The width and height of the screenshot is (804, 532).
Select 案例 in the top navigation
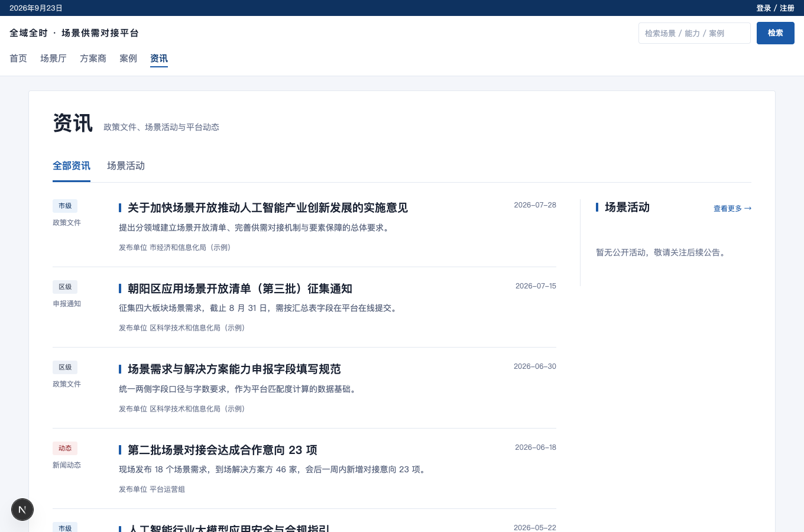point(128,59)
